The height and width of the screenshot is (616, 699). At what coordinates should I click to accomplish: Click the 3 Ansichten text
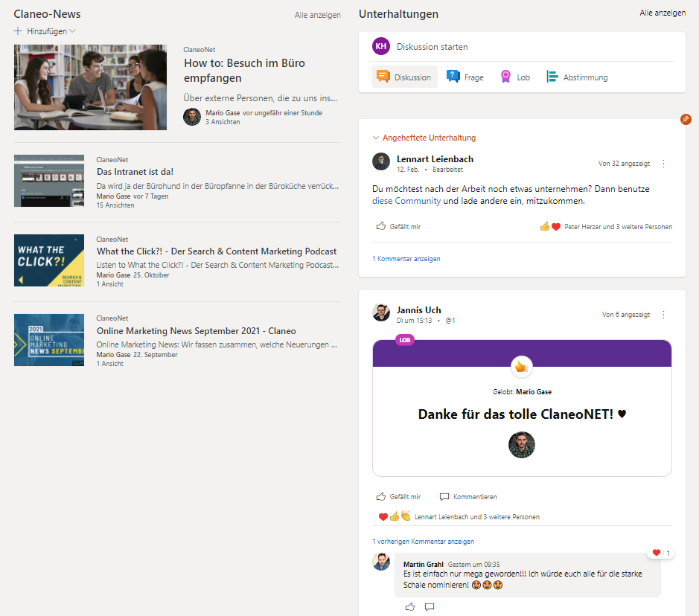(x=223, y=122)
